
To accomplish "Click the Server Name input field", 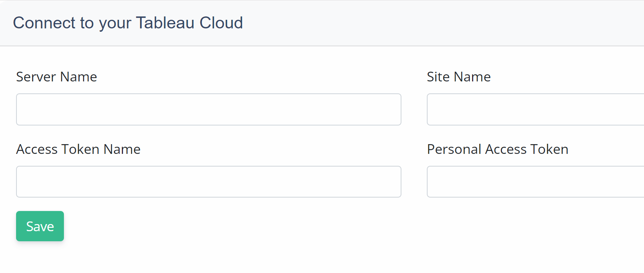I will (x=209, y=109).
